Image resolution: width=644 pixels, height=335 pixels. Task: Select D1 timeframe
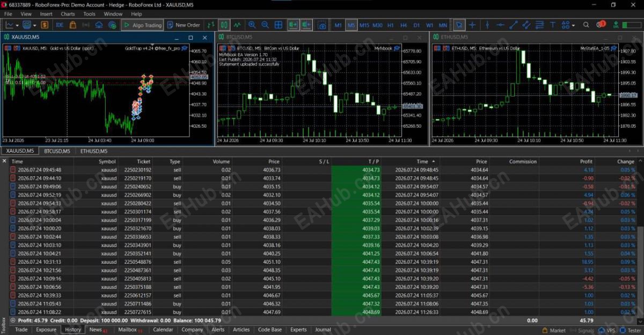tap(416, 25)
